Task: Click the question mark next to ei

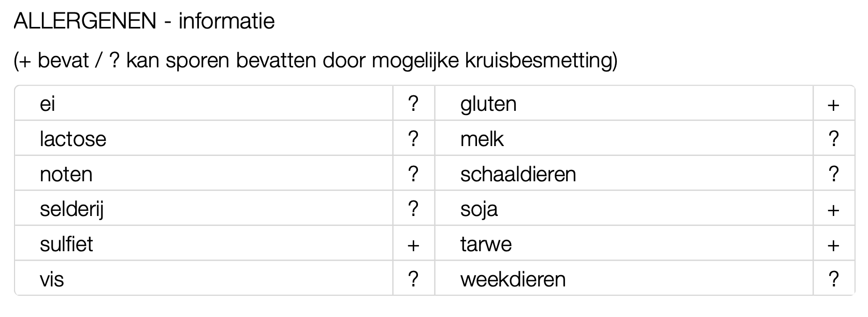Action: pyautogui.click(x=413, y=104)
